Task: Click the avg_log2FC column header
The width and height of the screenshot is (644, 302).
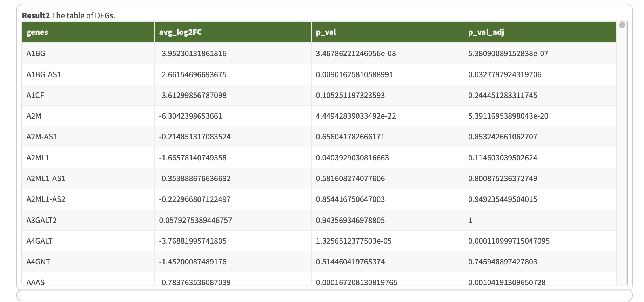Action: (x=180, y=32)
